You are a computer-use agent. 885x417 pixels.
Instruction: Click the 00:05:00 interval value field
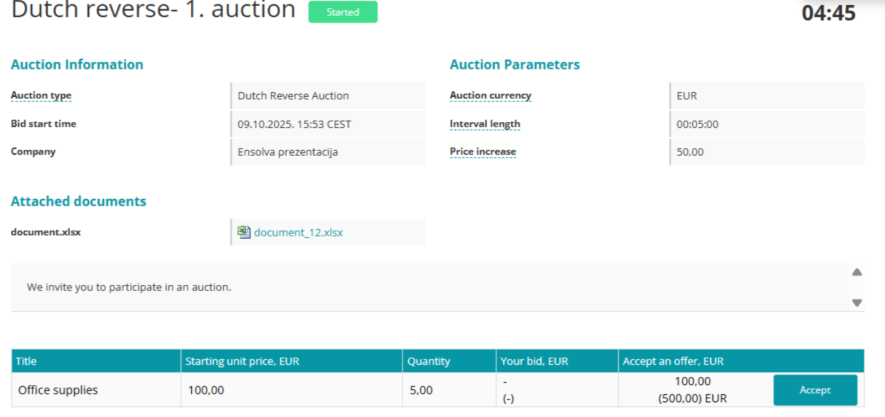(766, 124)
